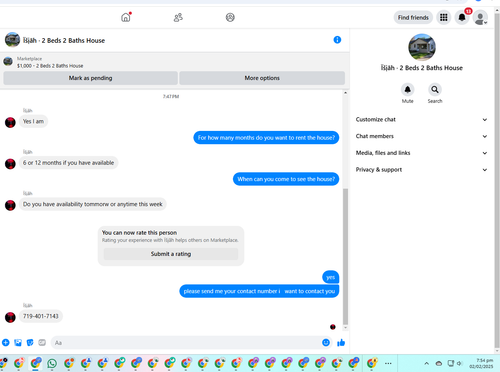500x372 pixels.
Task: Expand the Customize chat section
Action: coord(421,119)
